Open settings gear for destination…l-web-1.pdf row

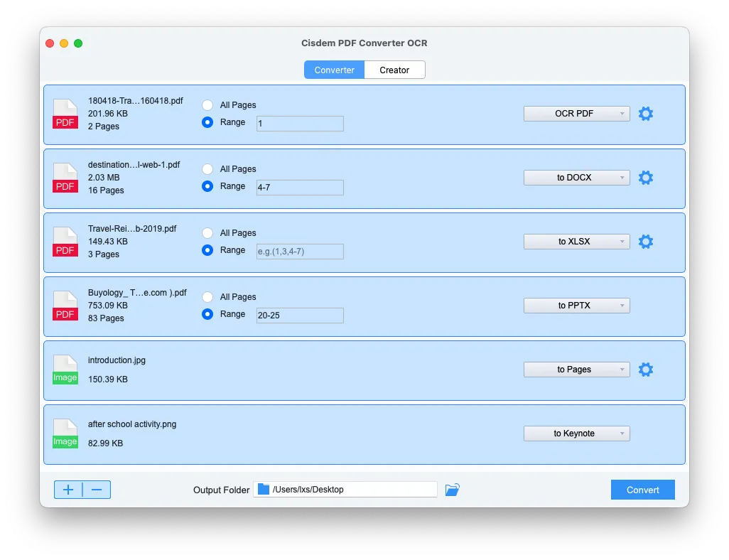pyautogui.click(x=645, y=178)
